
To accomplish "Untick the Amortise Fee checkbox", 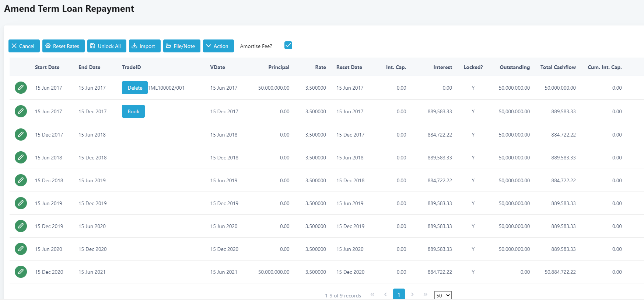I will point(288,45).
